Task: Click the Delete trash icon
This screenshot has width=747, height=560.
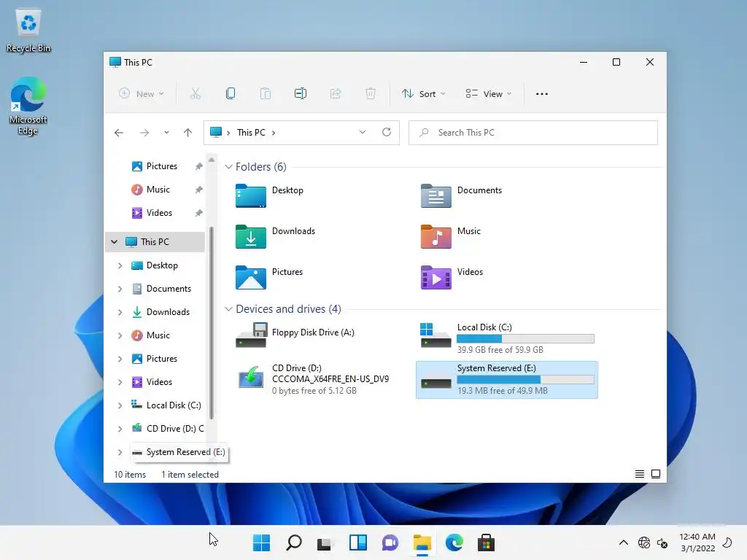Action: [370, 94]
